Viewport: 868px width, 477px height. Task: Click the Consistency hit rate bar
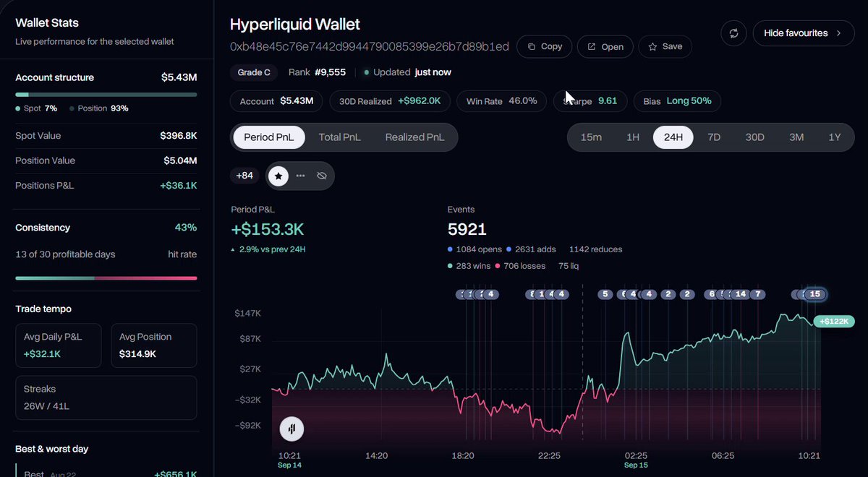click(x=106, y=278)
